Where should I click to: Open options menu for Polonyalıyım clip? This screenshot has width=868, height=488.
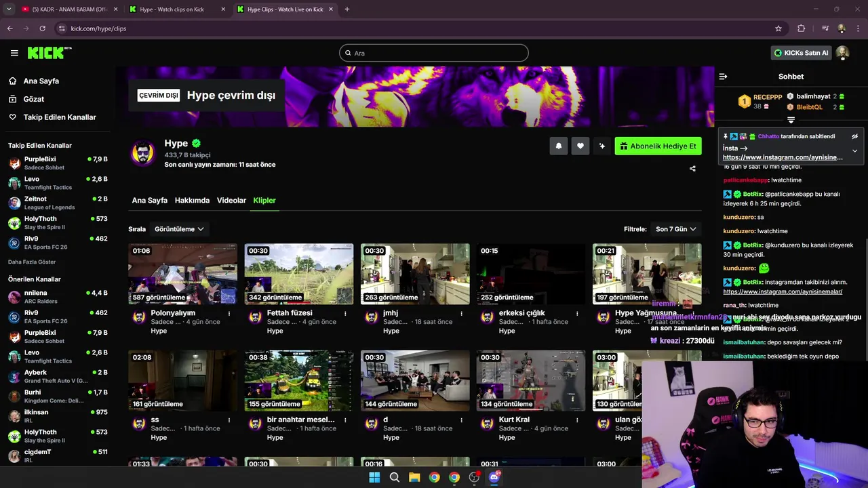[229, 313]
